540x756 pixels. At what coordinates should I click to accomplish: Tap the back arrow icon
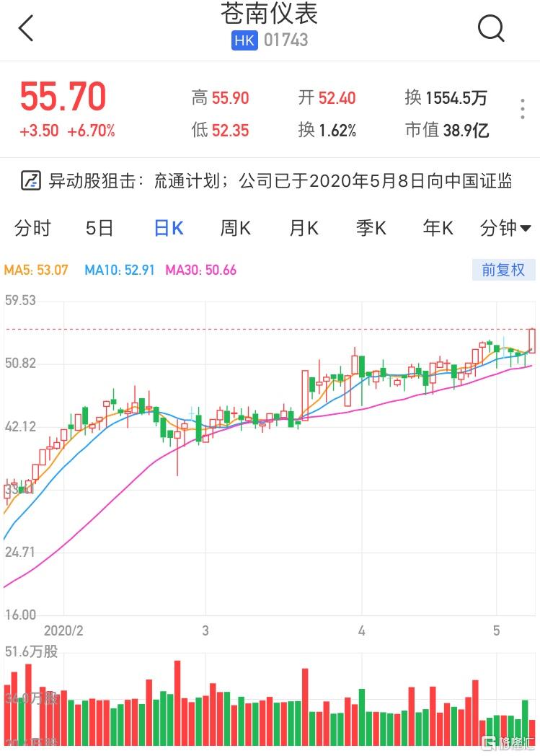(26, 28)
